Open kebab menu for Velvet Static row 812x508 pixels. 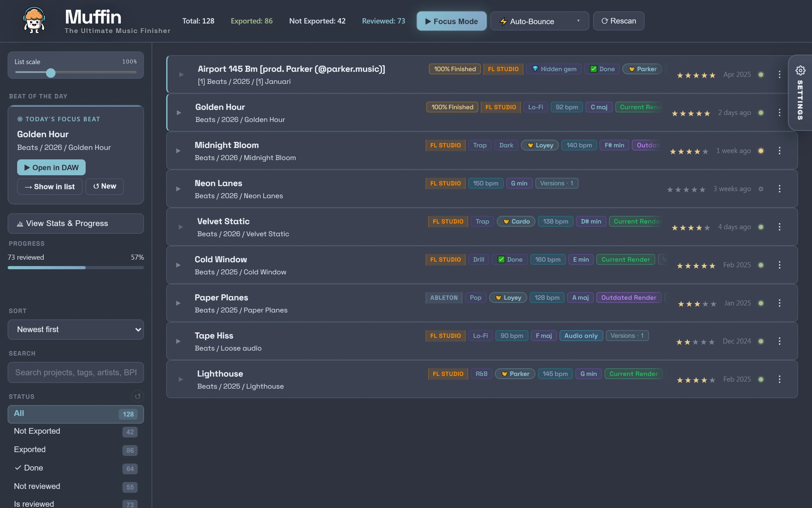[779, 227]
